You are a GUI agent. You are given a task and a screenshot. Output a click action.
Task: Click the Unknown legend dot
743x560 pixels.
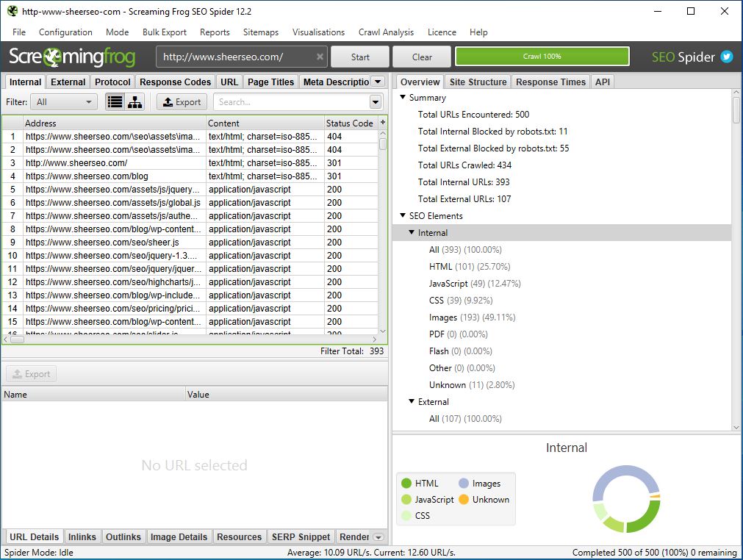pos(464,499)
